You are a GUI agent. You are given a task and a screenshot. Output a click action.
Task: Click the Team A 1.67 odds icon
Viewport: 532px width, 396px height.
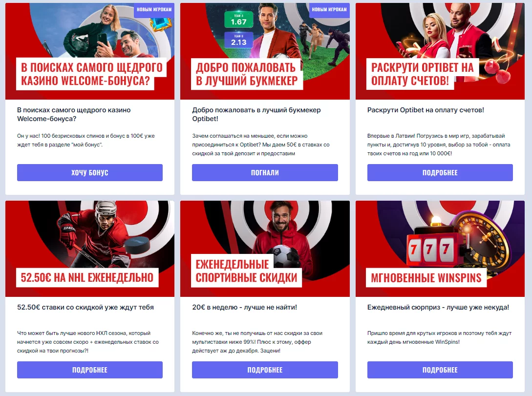point(238,20)
